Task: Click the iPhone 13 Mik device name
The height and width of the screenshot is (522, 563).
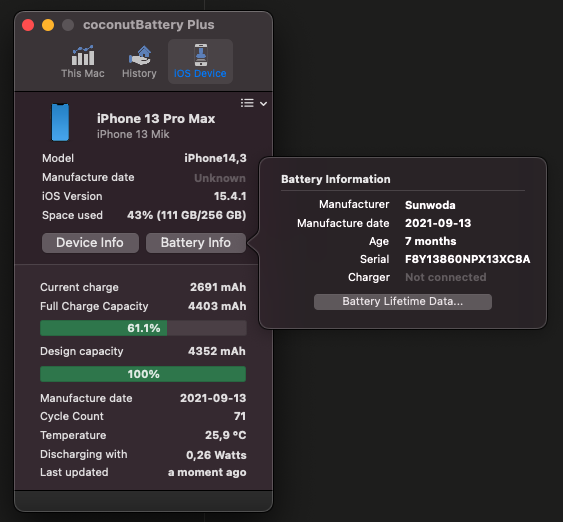Action: pos(133,134)
